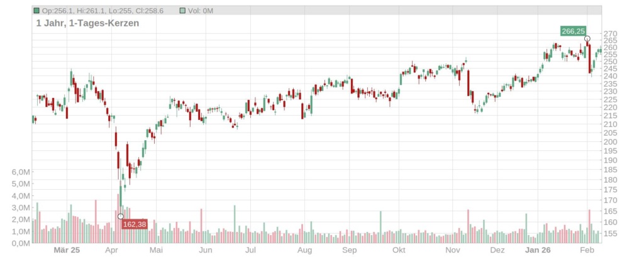Screen dimensions: 644x257
Task: Click the green candle legend square before Op:256.1
Action: [36, 11]
